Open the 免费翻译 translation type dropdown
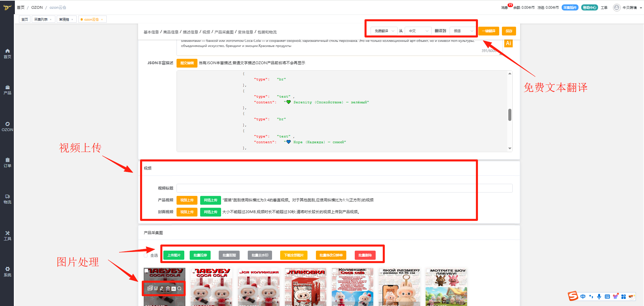This screenshot has height=306, width=644. pos(384,31)
